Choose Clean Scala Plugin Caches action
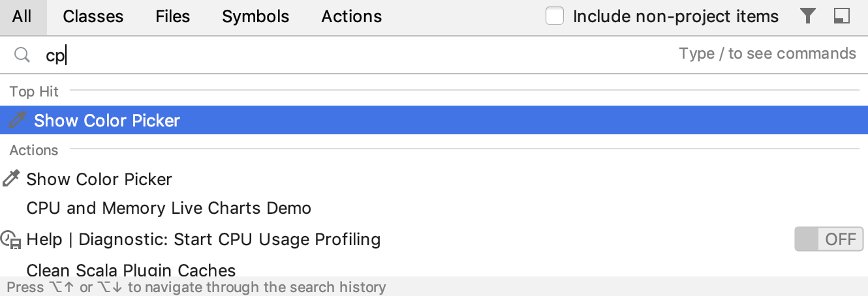The image size is (868, 296). tap(131, 269)
